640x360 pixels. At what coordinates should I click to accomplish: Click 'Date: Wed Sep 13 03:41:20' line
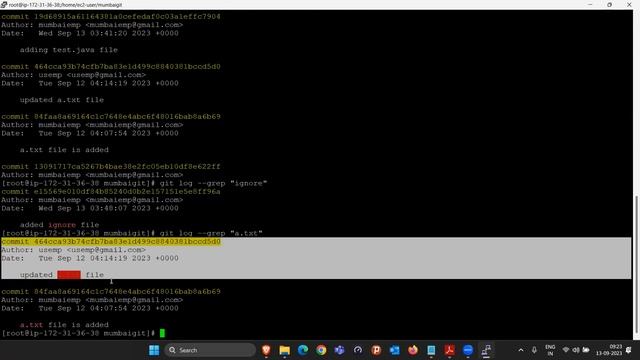(x=90, y=33)
